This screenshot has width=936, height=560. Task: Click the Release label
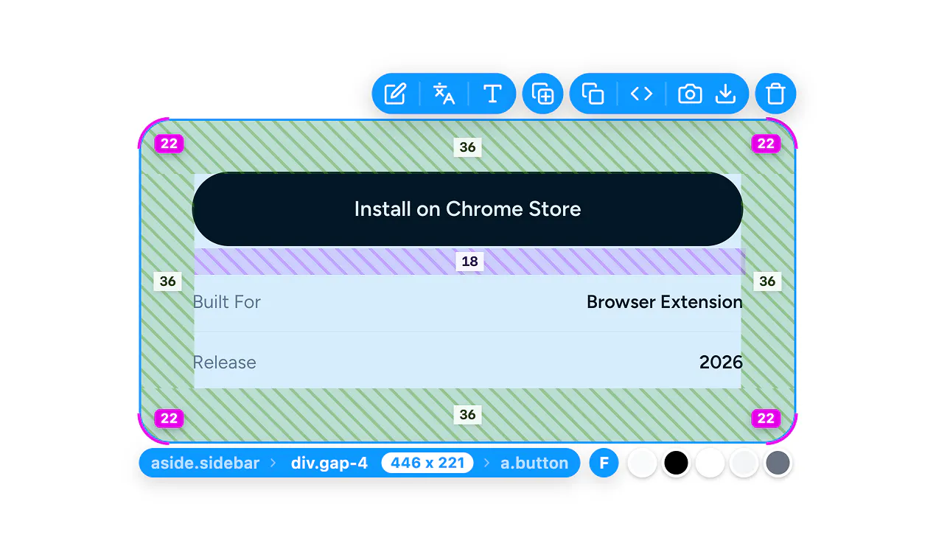click(x=224, y=363)
